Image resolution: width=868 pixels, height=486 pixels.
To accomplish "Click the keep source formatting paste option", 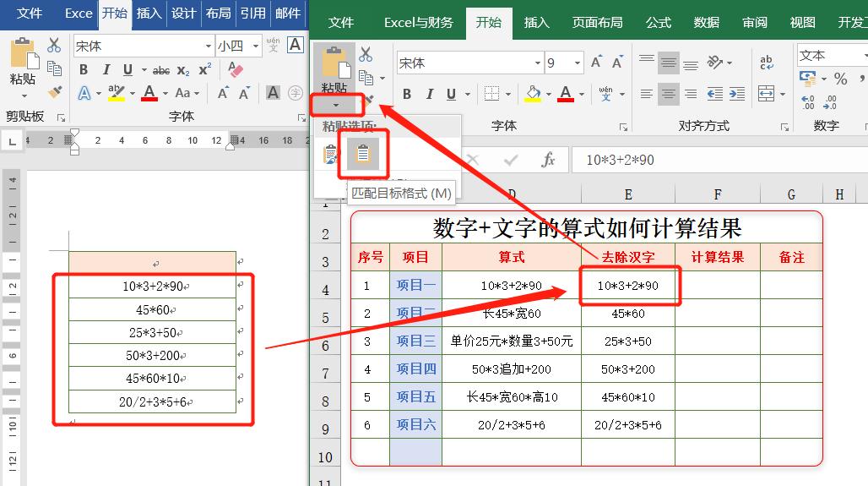I will (330, 154).
